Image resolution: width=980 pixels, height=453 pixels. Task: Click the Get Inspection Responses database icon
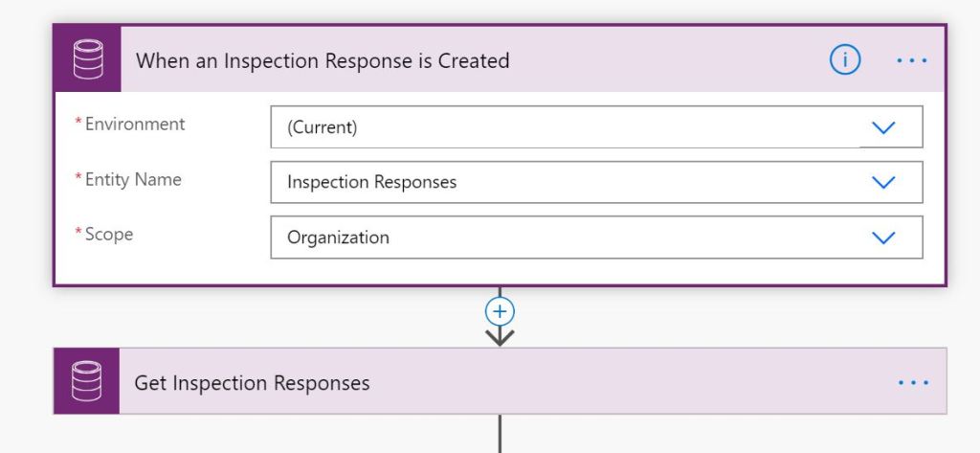[87, 382]
